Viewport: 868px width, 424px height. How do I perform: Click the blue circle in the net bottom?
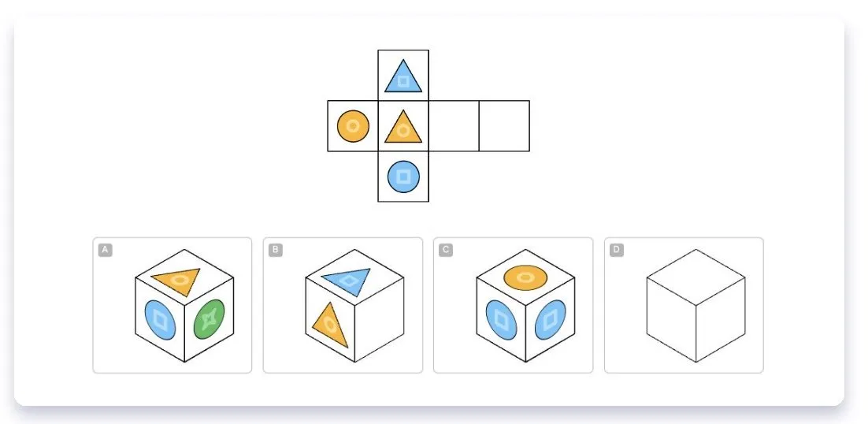403,177
